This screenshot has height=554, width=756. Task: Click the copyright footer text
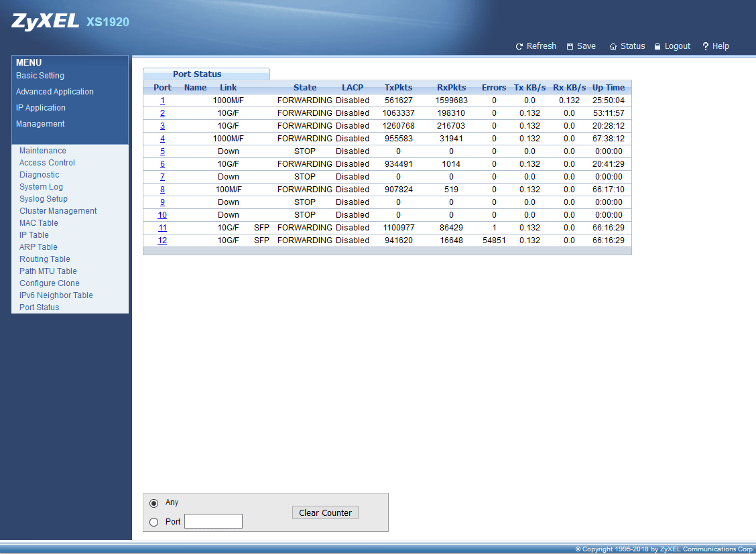(664, 549)
